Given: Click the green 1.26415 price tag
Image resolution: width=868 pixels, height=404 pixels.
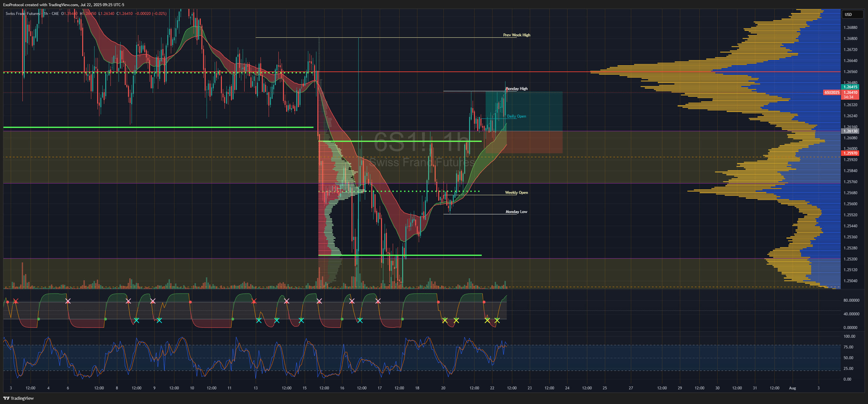Looking at the screenshot, I should pyautogui.click(x=850, y=87).
